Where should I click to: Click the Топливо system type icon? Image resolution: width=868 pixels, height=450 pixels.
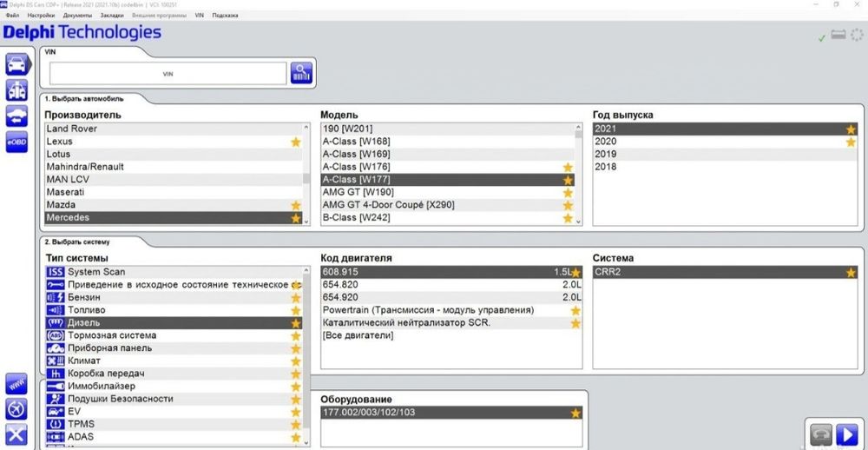55,310
